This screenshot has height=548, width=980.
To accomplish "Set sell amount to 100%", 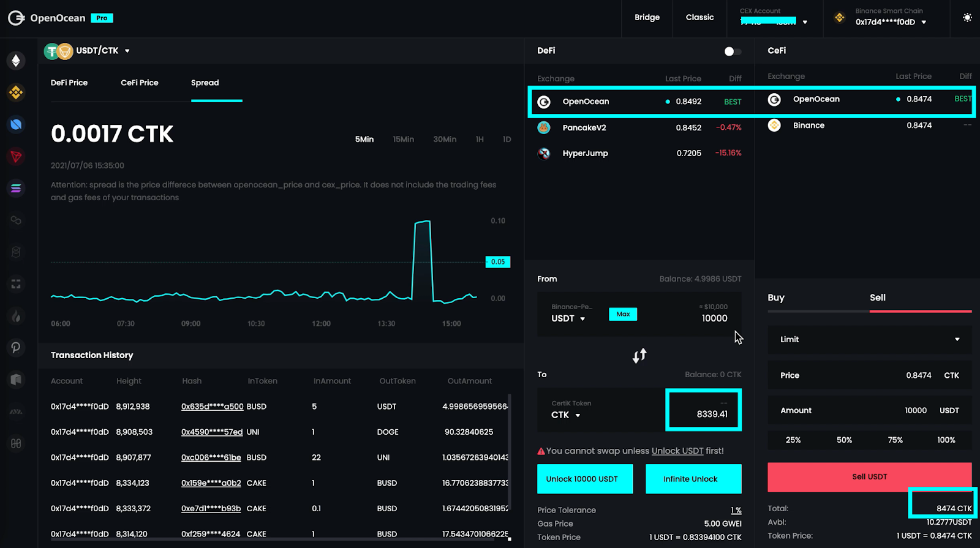I will pyautogui.click(x=946, y=440).
